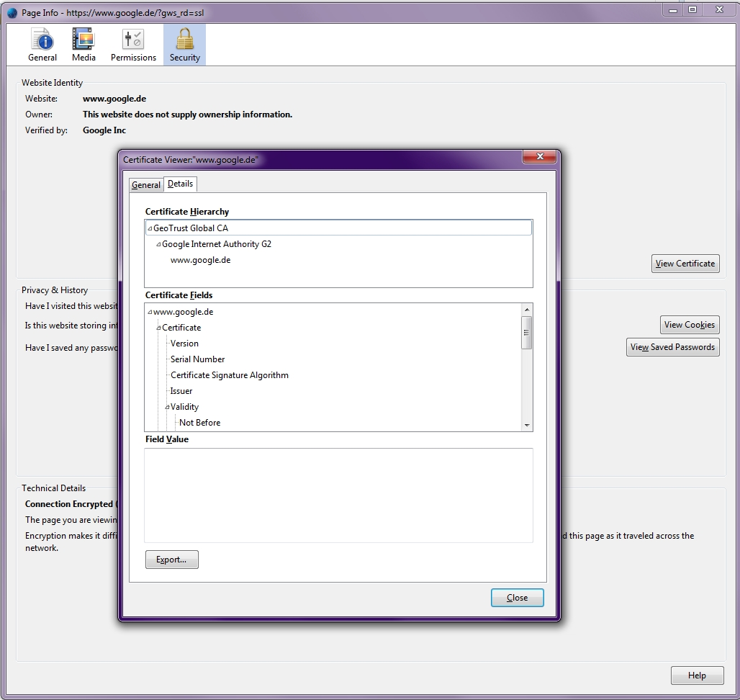This screenshot has width=740, height=700.
Task: Switch to the General tab in Certificate Viewer
Action: click(x=146, y=184)
